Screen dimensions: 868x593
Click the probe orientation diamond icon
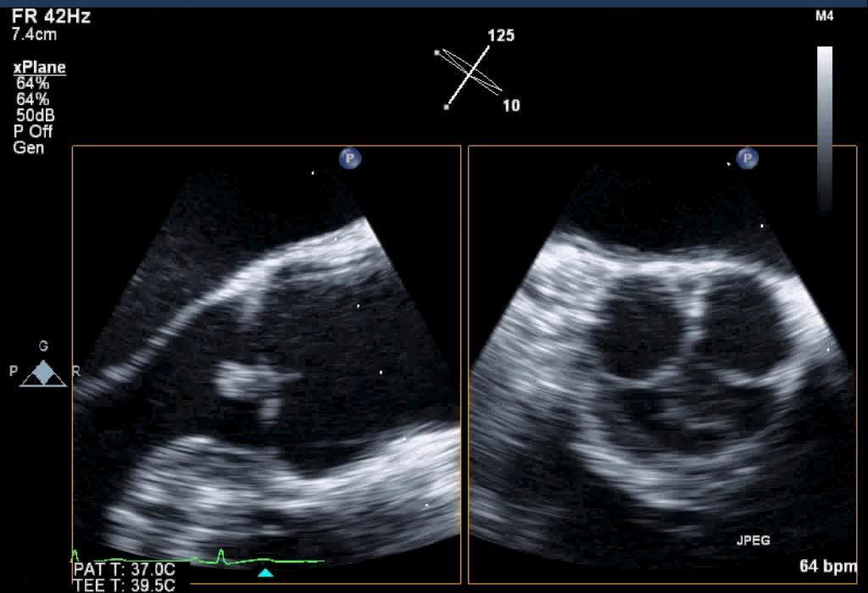pyautogui.click(x=43, y=374)
